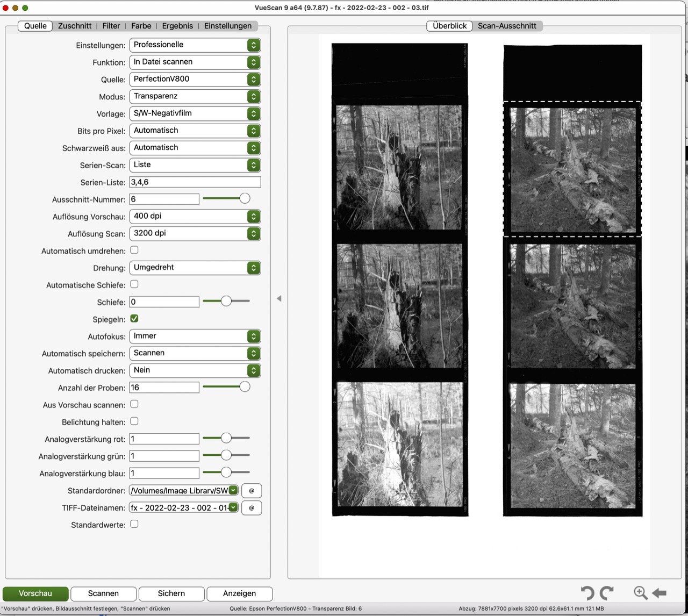Switch to the Quelle tab
The image size is (688, 616).
(35, 26)
